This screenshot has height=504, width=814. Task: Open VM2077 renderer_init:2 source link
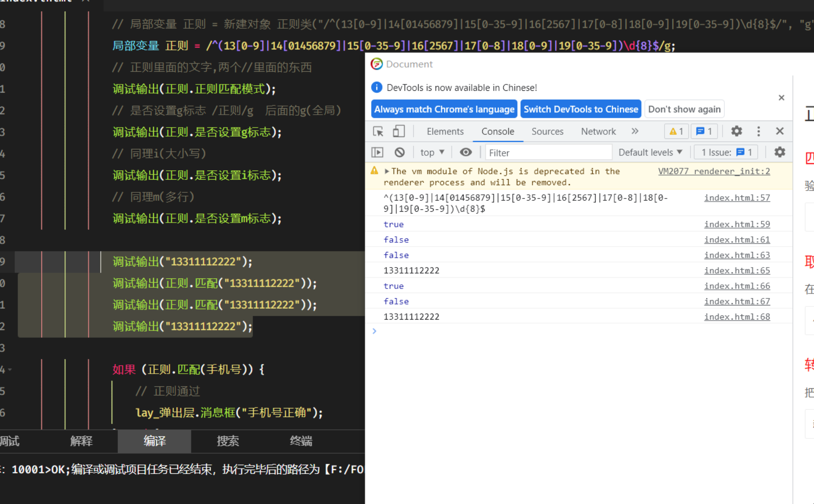click(x=714, y=171)
